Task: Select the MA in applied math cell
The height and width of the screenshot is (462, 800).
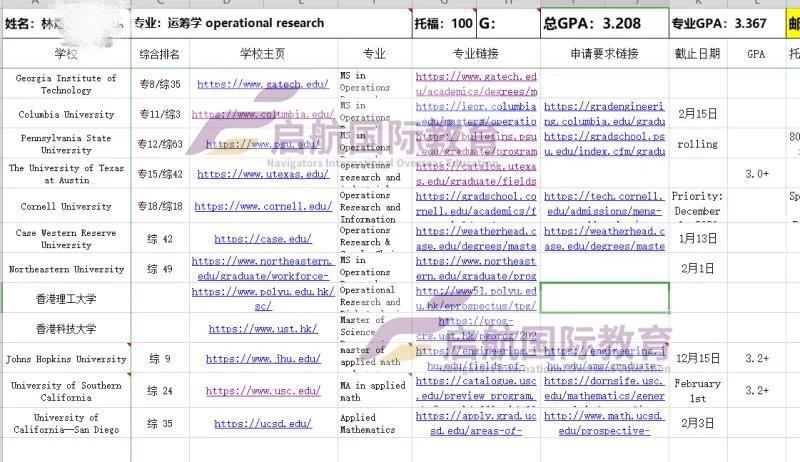Action: (x=374, y=391)
